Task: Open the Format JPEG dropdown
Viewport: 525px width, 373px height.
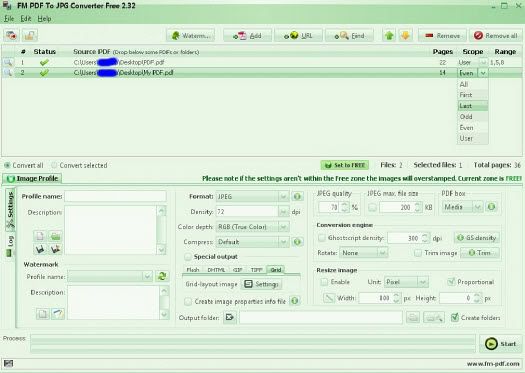Action: tap(252, 196)
